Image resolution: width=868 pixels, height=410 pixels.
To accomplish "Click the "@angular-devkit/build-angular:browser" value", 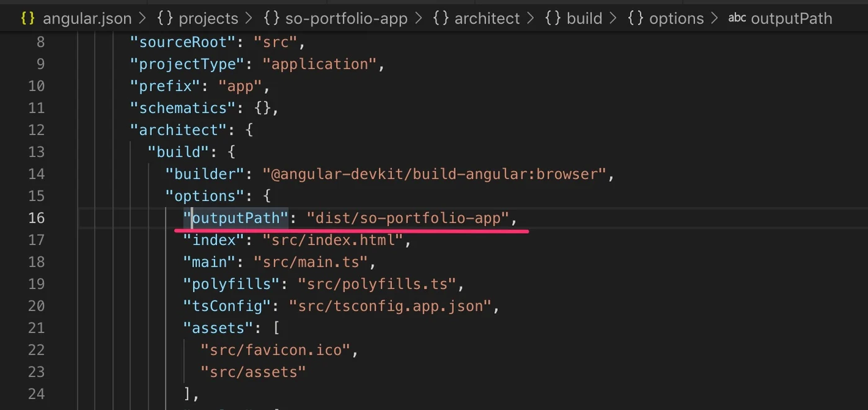I will (433, 174).
